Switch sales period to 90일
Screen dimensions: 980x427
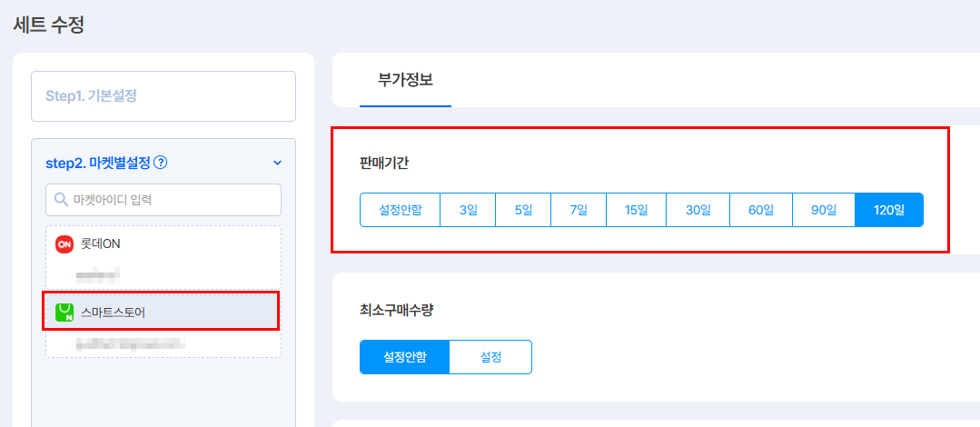(824, 210)
